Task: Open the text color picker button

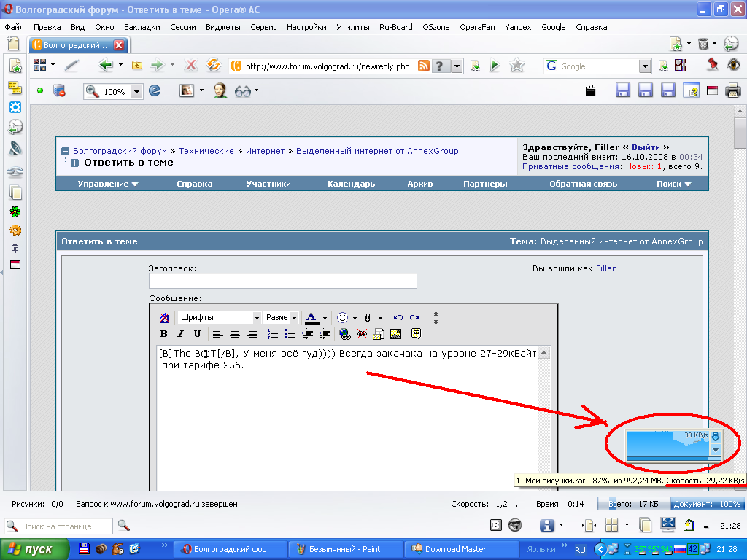Action: pyautogui.click(x=312, y=318)
